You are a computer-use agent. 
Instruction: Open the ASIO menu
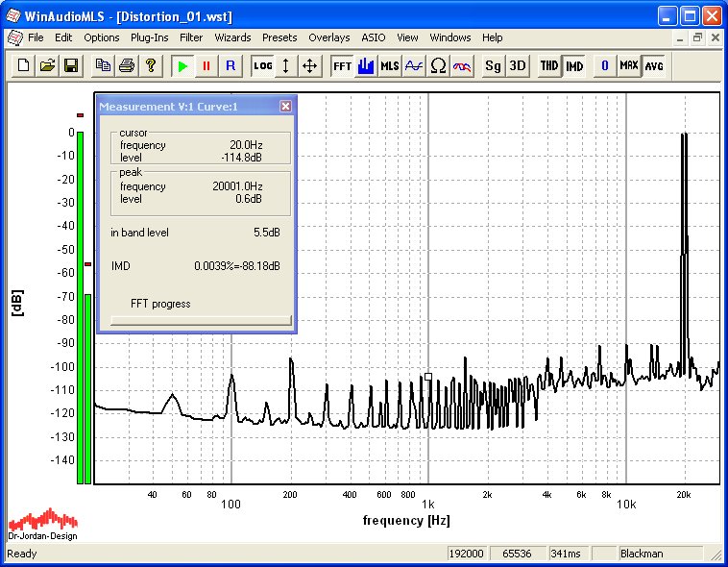coord(374,37)
